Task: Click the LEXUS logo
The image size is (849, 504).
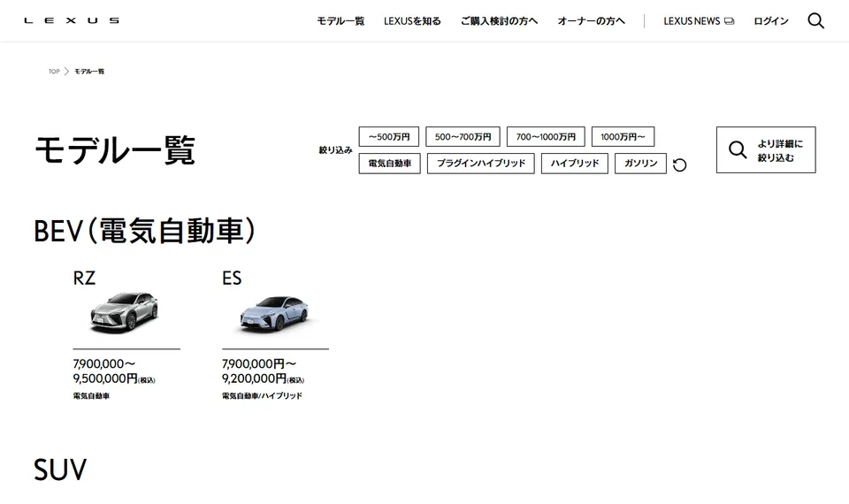Action: pos(72,20)
